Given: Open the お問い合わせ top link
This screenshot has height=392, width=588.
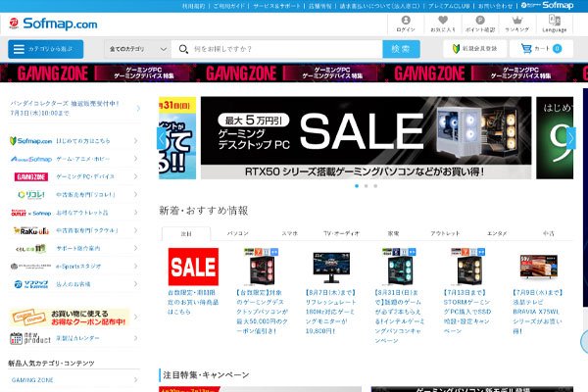Looking at the screenshot, I should pos(495,6).
